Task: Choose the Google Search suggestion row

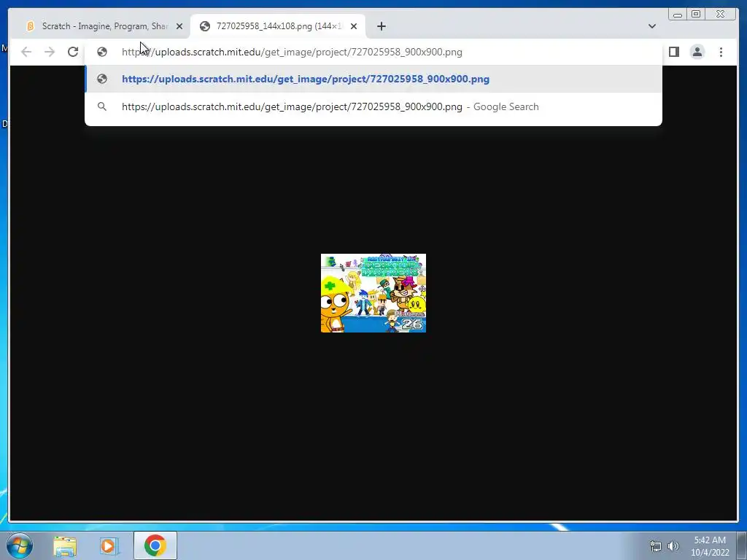Action: point(373,106)
